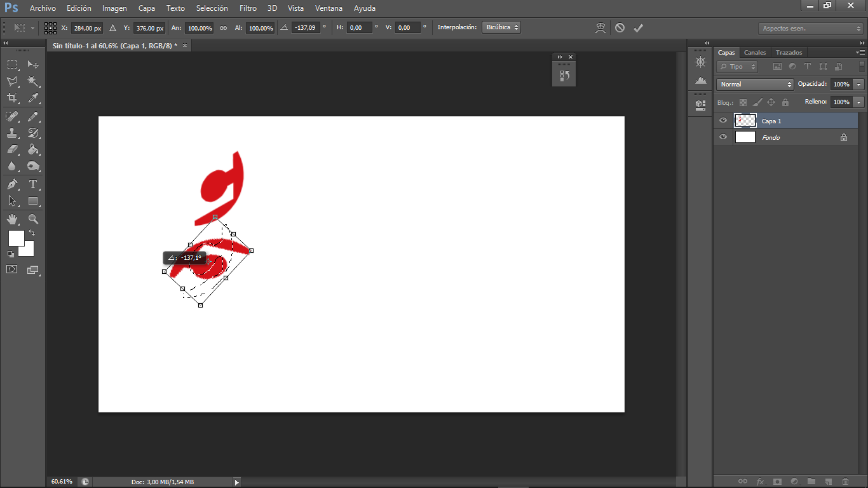Image resolution: width=868 pixels, height=488 pixels.
Task: Hide Capa 1 layer visibility
Action: click(x=723, y=121)
